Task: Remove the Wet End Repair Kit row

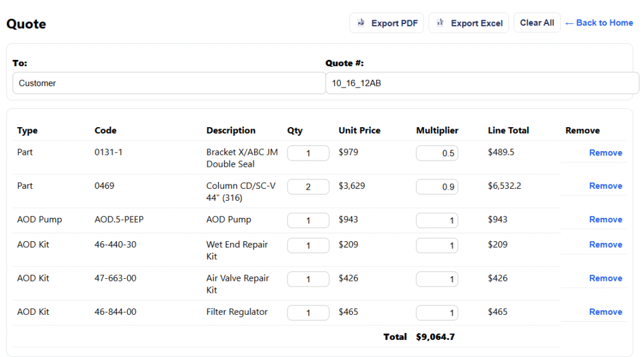Action: click(605, 245)
